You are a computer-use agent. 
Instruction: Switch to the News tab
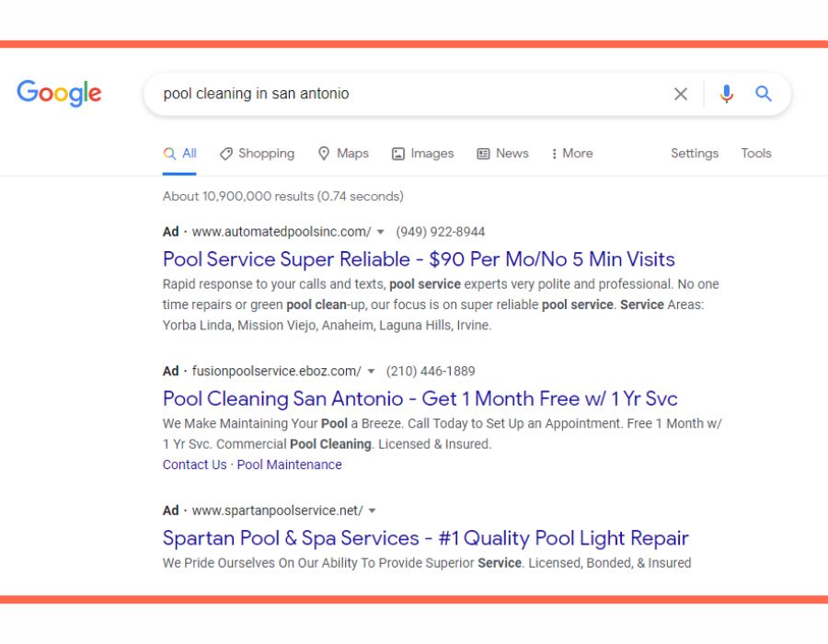[x=502, y=154]
